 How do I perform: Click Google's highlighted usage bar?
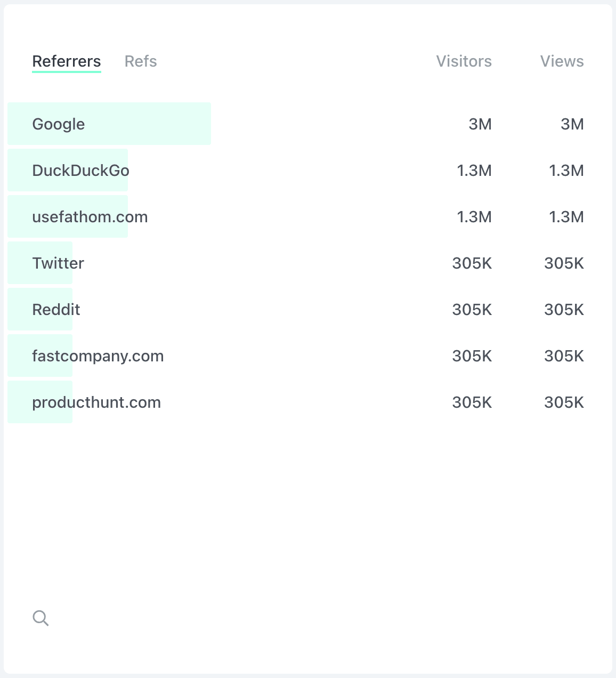click(x=109, y=124)
